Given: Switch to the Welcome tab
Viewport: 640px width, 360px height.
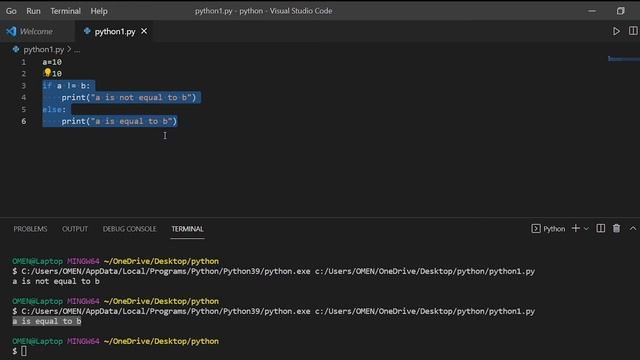Looking at the screenshot, I should [36, 31].
